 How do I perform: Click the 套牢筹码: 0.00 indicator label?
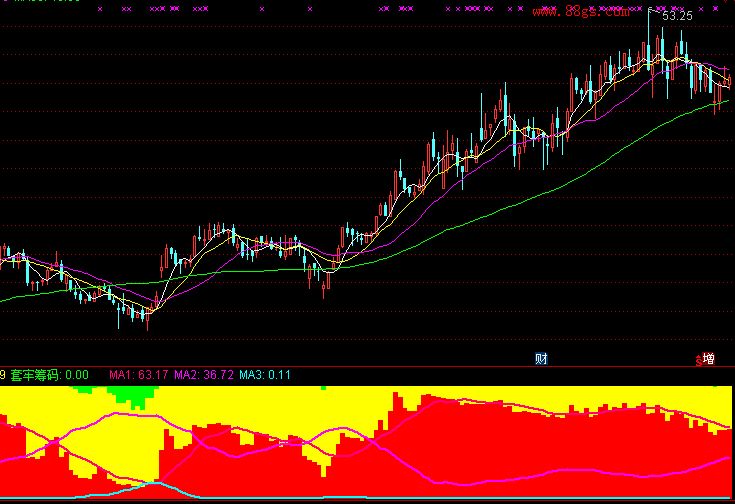click(x=49, y=375)
